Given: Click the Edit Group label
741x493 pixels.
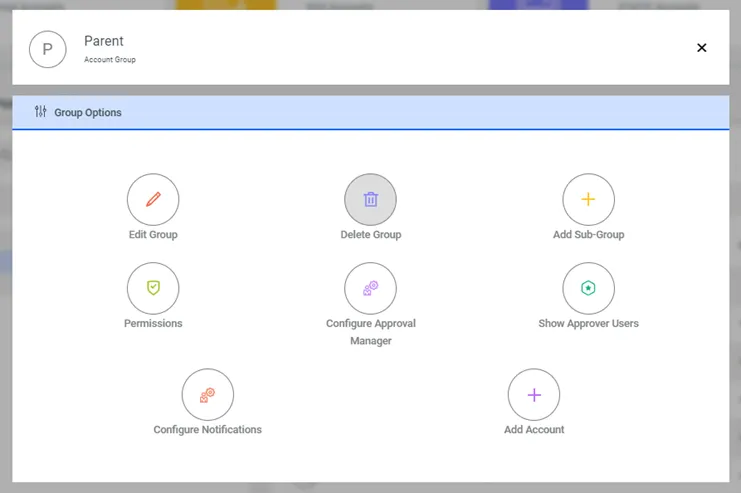Looking at the screenshot, I should point(153,235).
